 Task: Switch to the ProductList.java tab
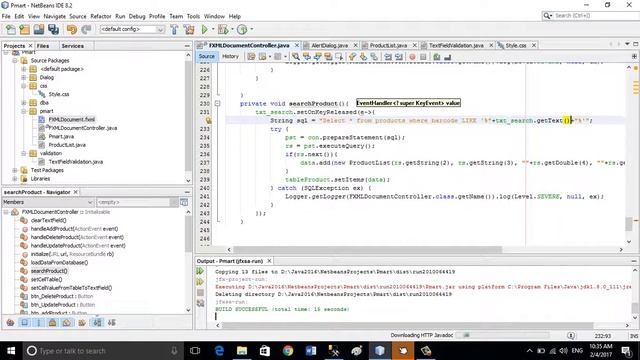click(388, 45)
